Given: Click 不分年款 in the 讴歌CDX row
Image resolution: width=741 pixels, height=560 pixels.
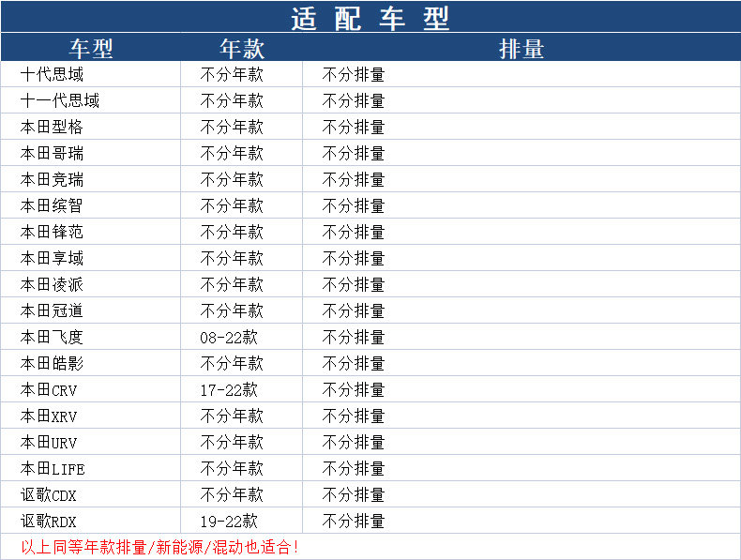Looking at the screenshot, I should tap(232, 494).
